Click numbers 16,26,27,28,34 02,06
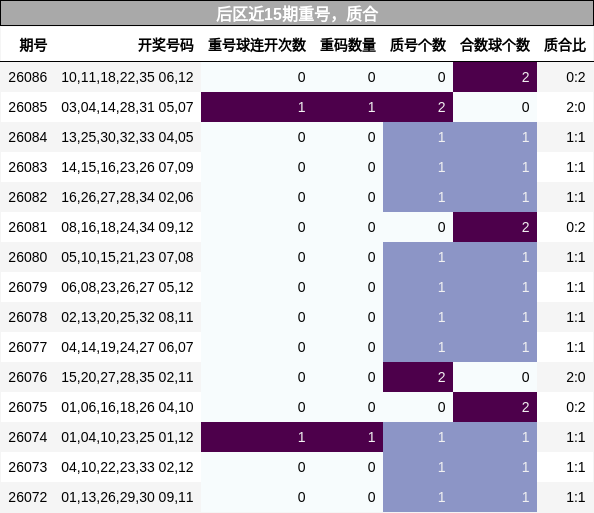The height and width of the screenshot is (513, 594). 127,197
